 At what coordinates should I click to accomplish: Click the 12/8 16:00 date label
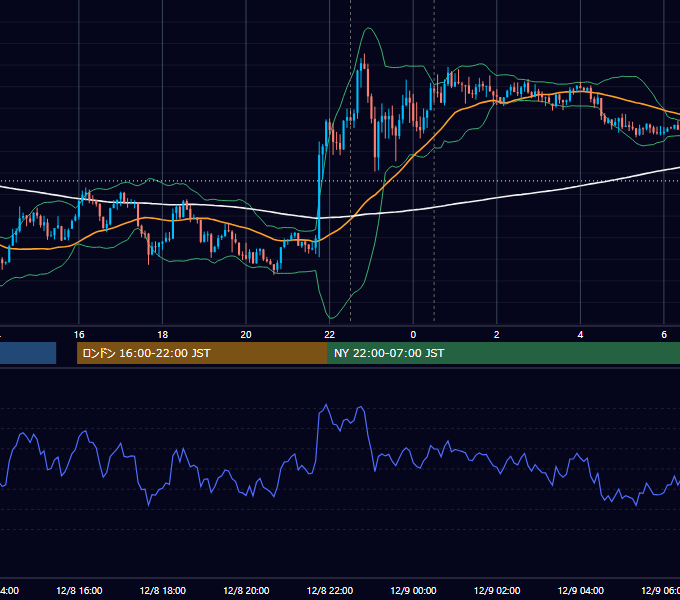pyautogui.click(x=79, y=590)
